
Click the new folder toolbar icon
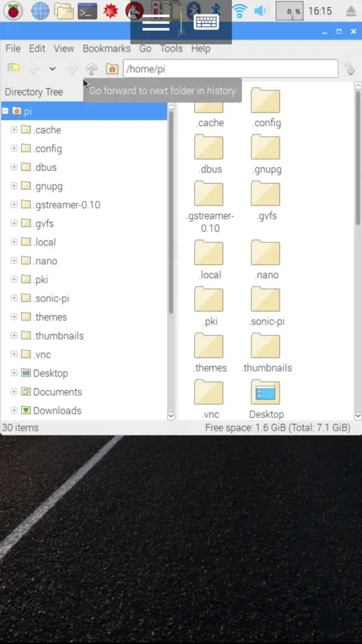tap(14, 69)
